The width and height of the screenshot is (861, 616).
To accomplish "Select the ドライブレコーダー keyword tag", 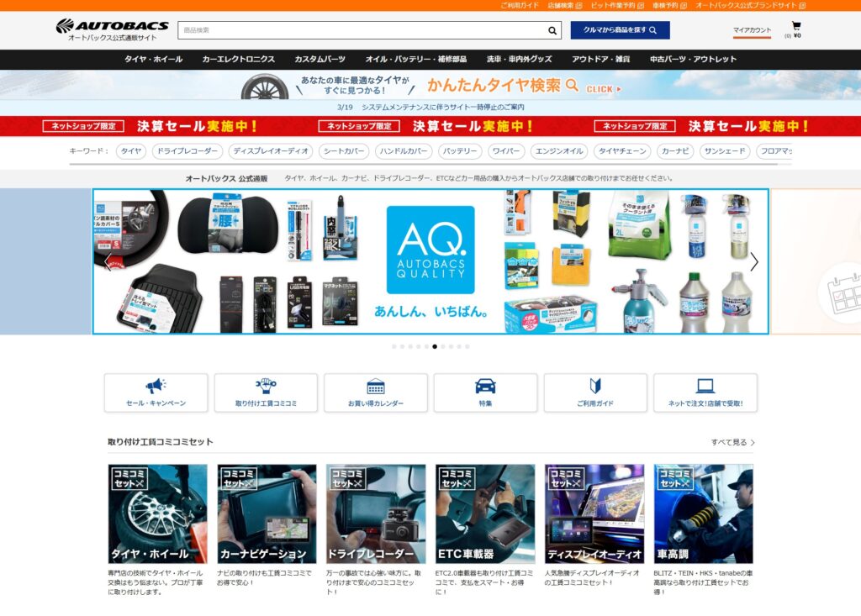I will click(x=187, y=151).
